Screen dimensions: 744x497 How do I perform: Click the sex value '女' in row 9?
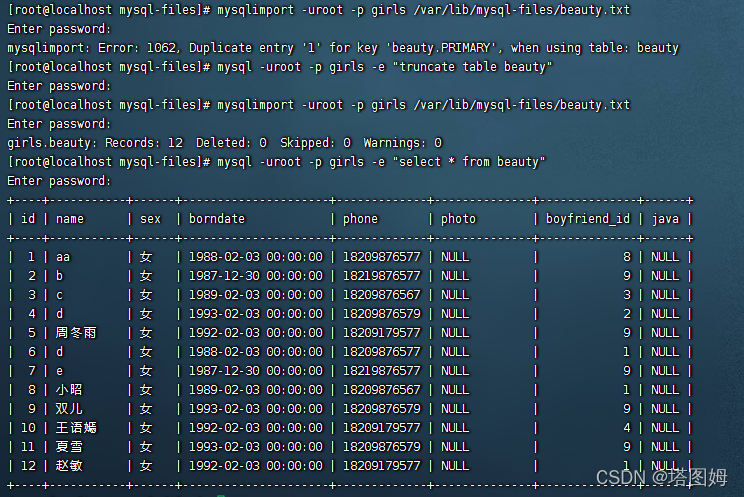(x=146, y=409)
